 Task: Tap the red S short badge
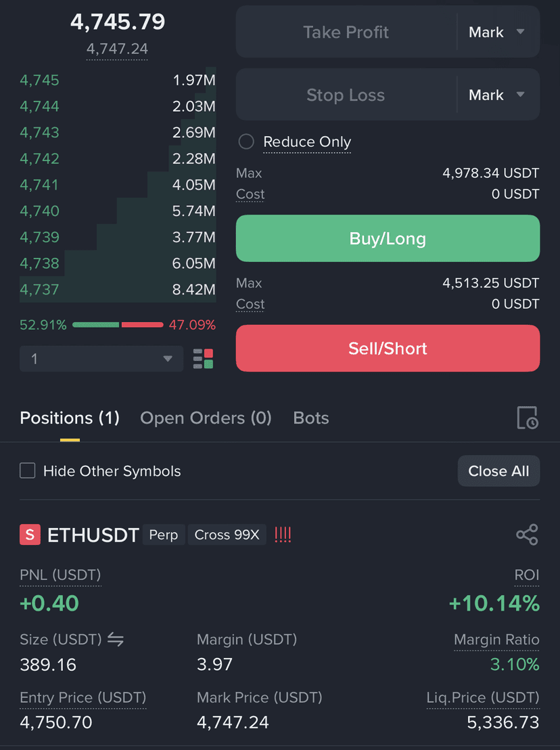tap(30, 535)
